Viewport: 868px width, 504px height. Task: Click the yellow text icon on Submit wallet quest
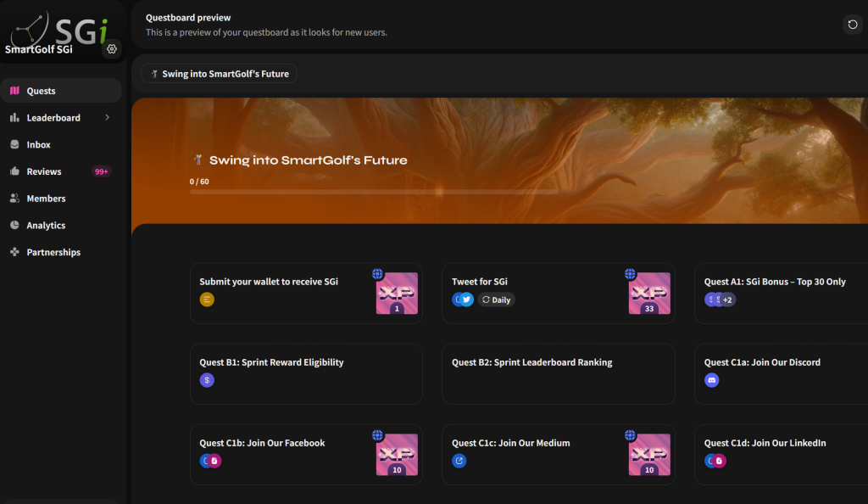(x=207, y=300)
